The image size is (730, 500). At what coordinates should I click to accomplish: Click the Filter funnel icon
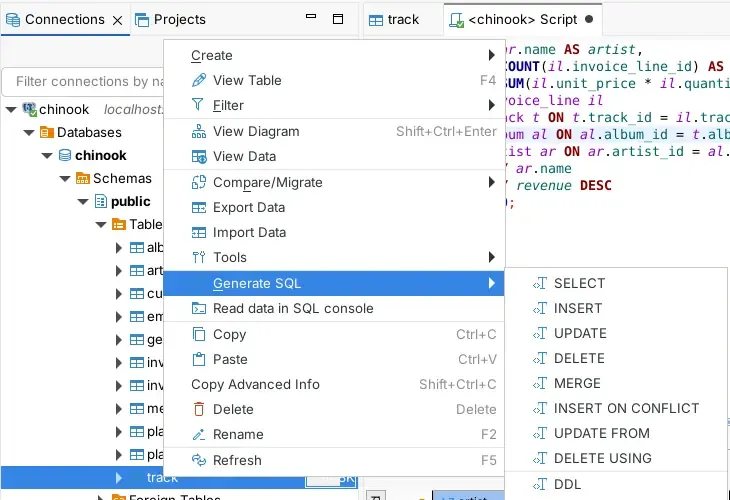coord(198,105)
